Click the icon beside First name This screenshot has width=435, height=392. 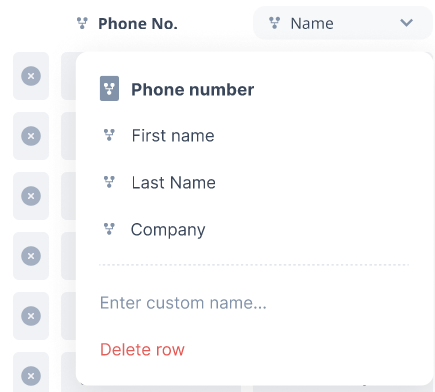click(x=109, y=135)
